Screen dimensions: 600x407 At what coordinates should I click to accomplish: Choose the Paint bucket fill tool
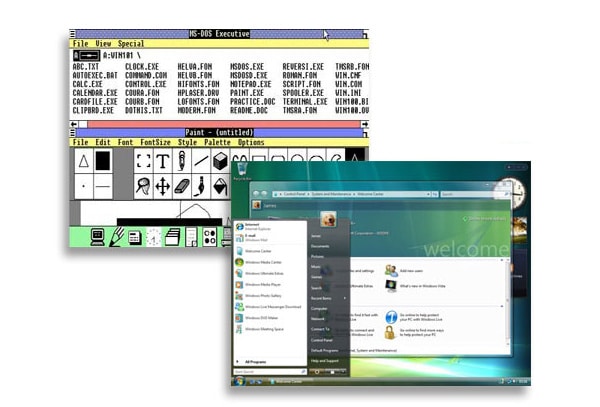(221, 186)
